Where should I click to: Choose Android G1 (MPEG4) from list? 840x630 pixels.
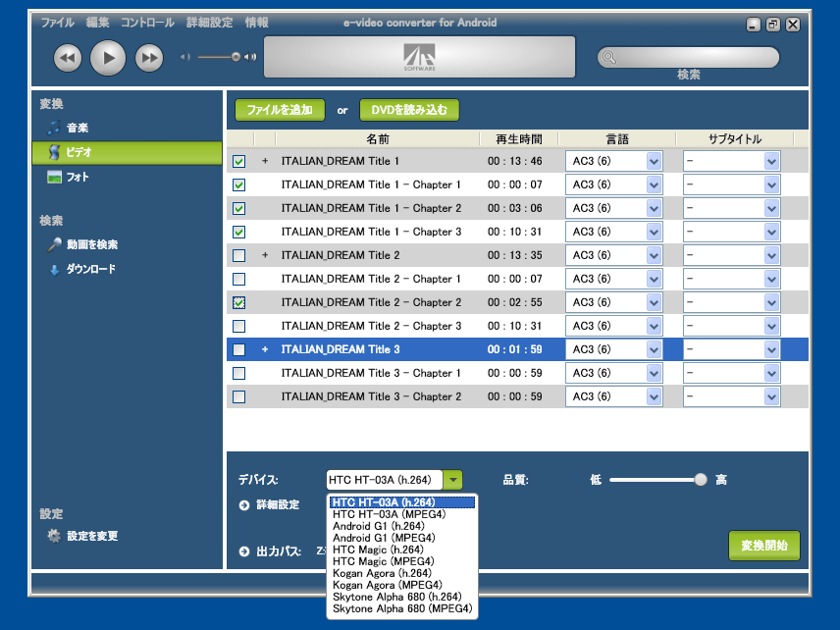coord(384,538)
